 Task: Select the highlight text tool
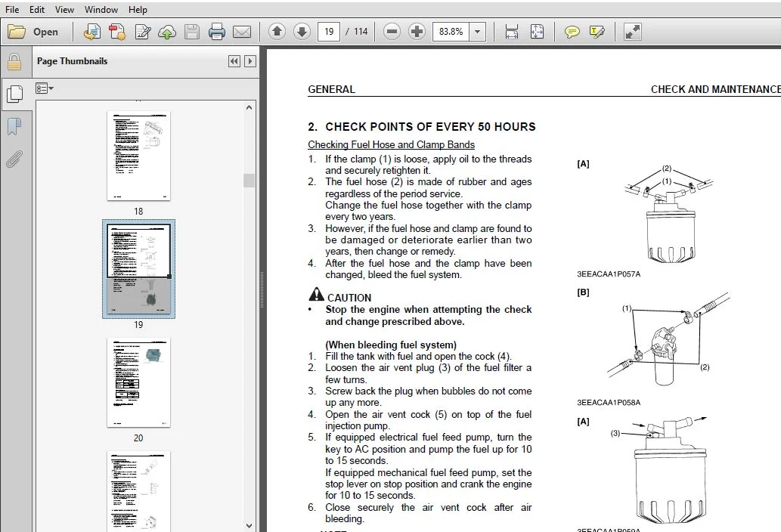point(597,32)
